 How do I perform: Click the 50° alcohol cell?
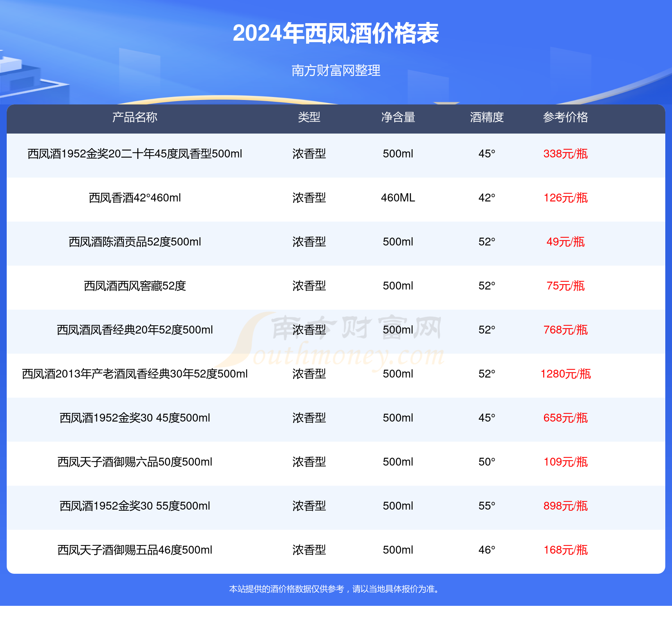pyautogui.click(x=487, y=462)
